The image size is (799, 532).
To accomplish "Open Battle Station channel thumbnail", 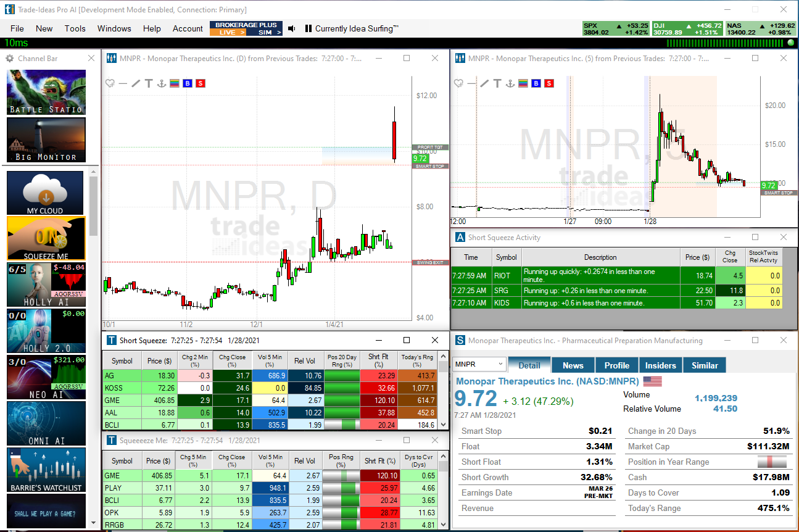I will (x=46, y=92).
